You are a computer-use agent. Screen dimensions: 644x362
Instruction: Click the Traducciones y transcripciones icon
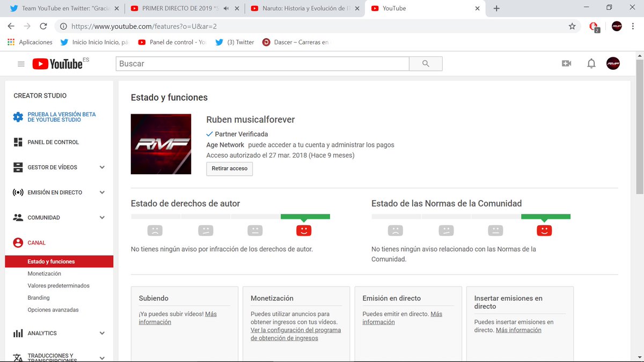click(x=18, y=358)
